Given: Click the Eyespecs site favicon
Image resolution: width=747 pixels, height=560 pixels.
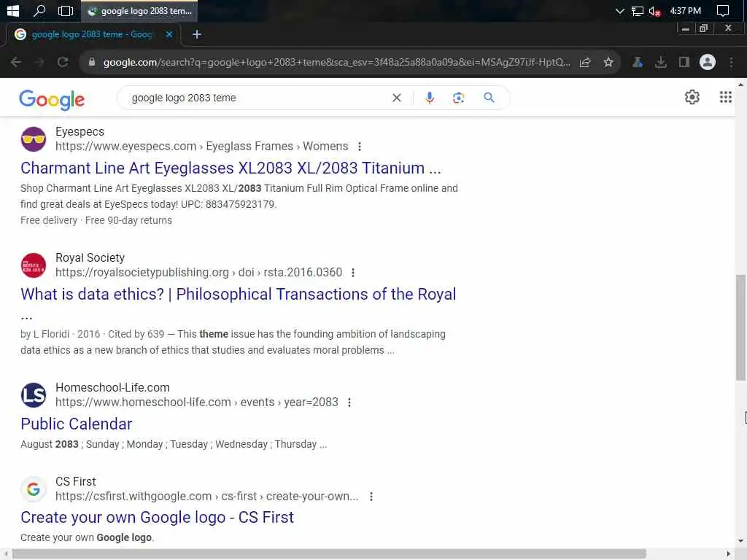Looking at the screenshot, I should pos(34,139).
